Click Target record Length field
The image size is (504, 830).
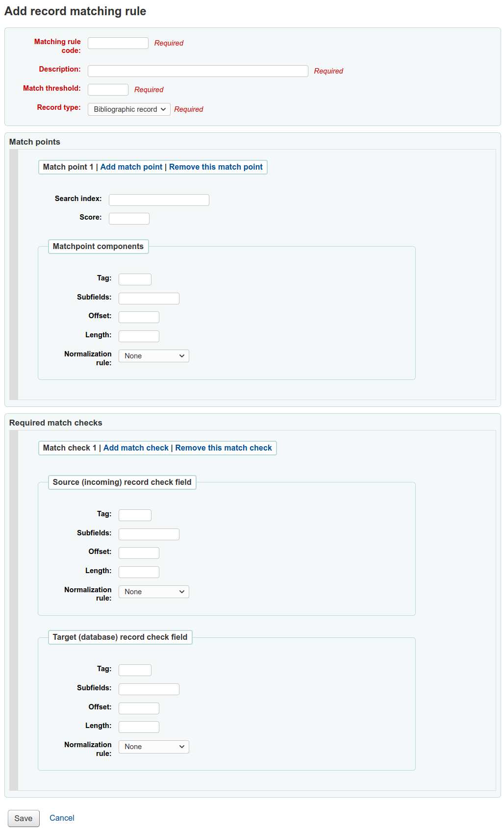[139, 727]
